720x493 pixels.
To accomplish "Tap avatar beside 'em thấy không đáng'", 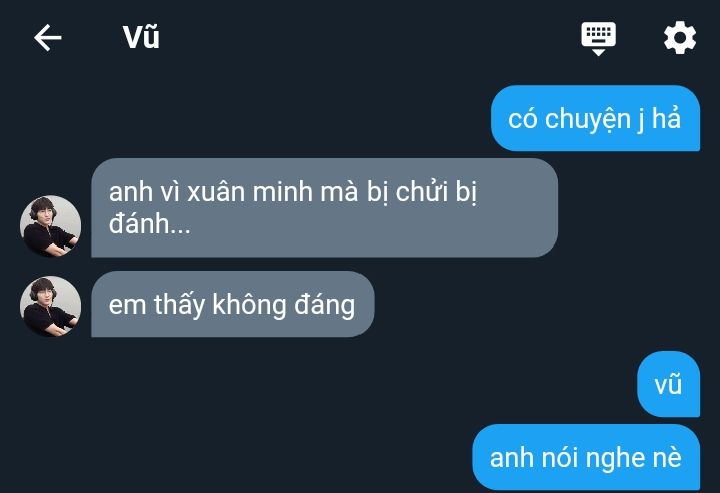I will (x=51, y=306).
